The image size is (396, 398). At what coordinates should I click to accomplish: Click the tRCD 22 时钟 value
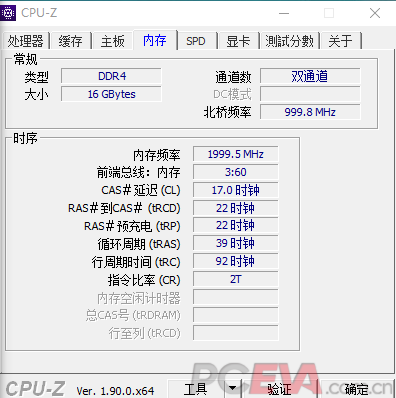coord(236,208)
